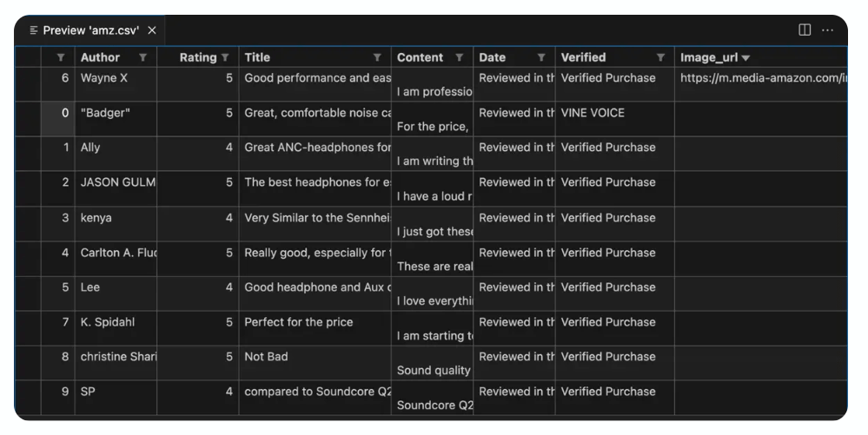This screenshot has width=868, height=435.
Task: Select the 'Perfect for the price' title cell
Action: click(x=315, y=328)
